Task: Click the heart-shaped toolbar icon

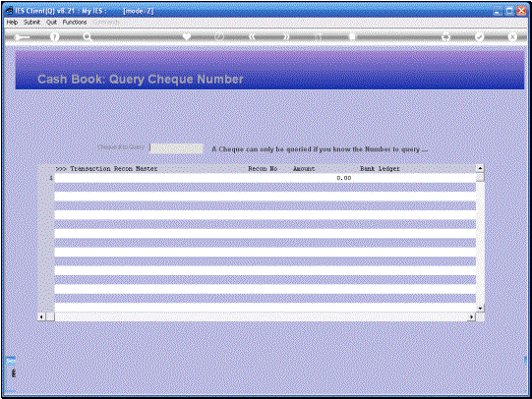Action: point(187,36)
